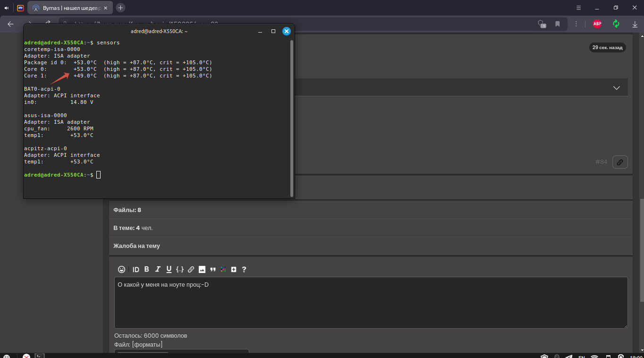
Task: Open the emoji smiley picker
Action: 121,269
